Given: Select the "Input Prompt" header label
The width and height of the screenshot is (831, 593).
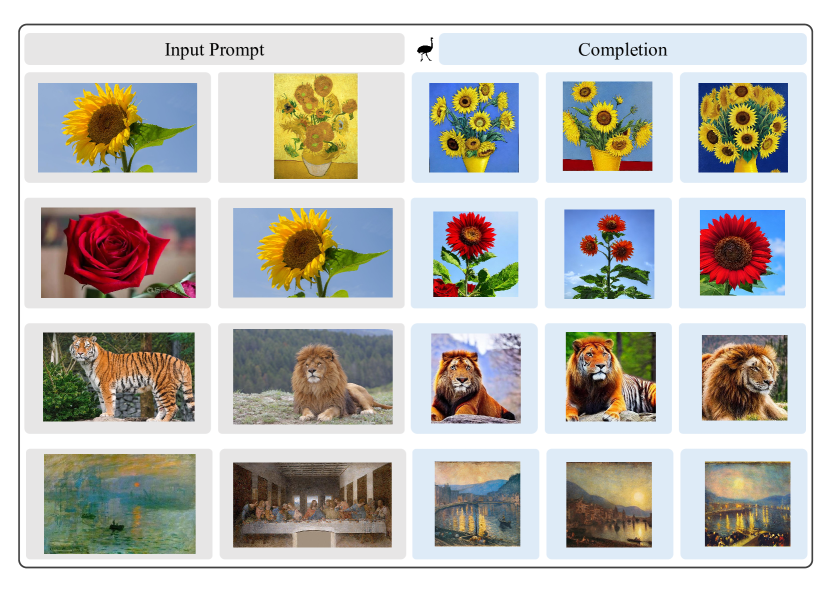Looking at the screenshot, I should point(214,50).
